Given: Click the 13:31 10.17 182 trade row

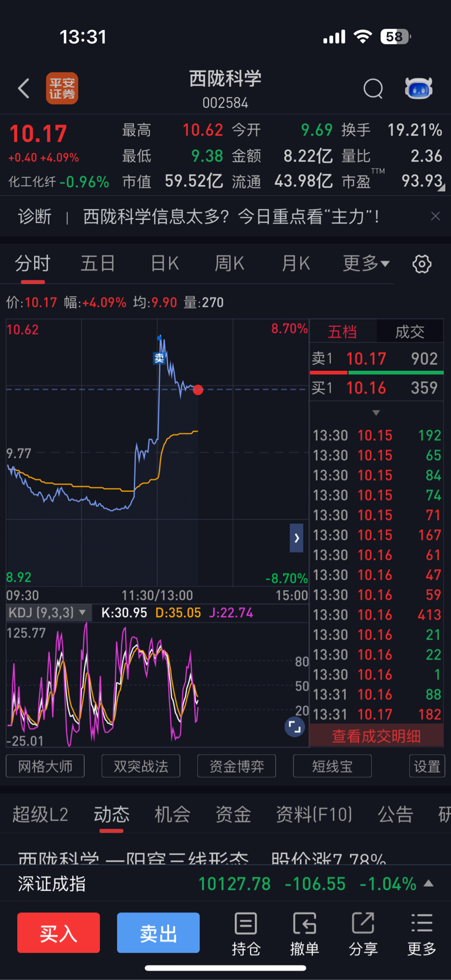Looking at the screenshot, I should [x=376, y=714].
